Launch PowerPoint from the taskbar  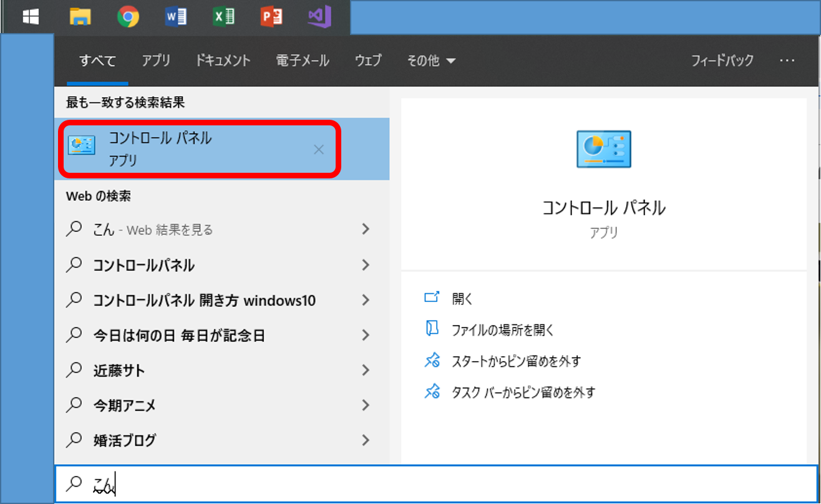coord(272,17)
